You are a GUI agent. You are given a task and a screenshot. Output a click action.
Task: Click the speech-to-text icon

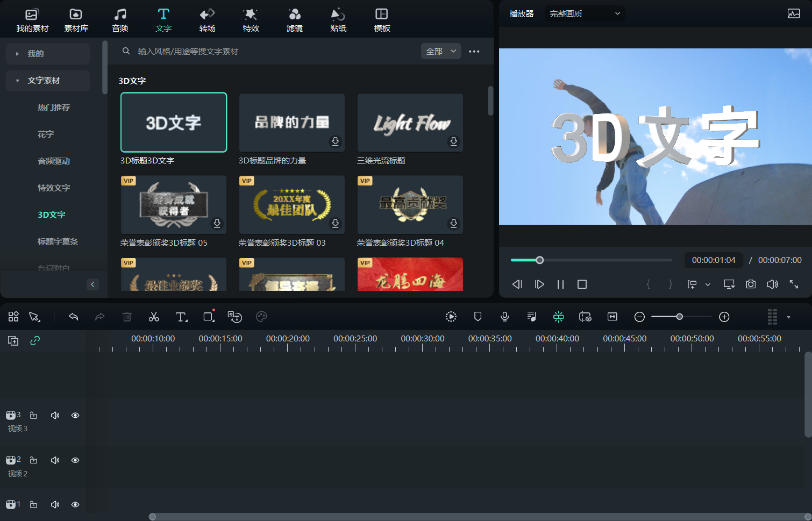tap(235, 317)
